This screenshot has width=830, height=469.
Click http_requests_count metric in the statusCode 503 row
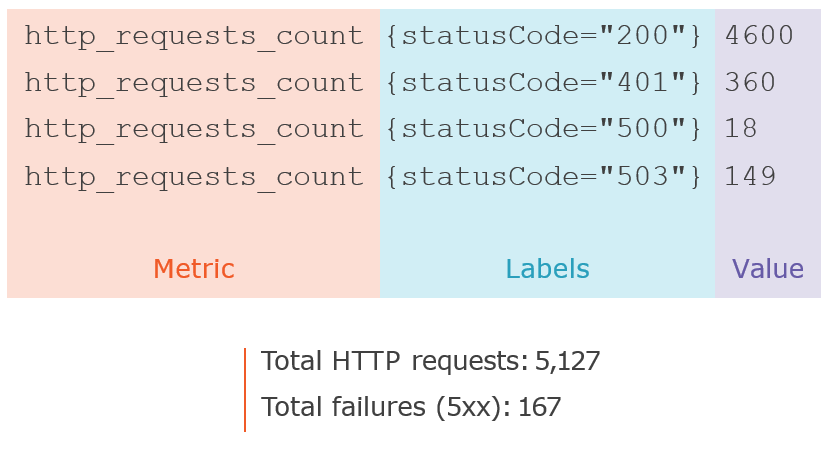(194, 177)
